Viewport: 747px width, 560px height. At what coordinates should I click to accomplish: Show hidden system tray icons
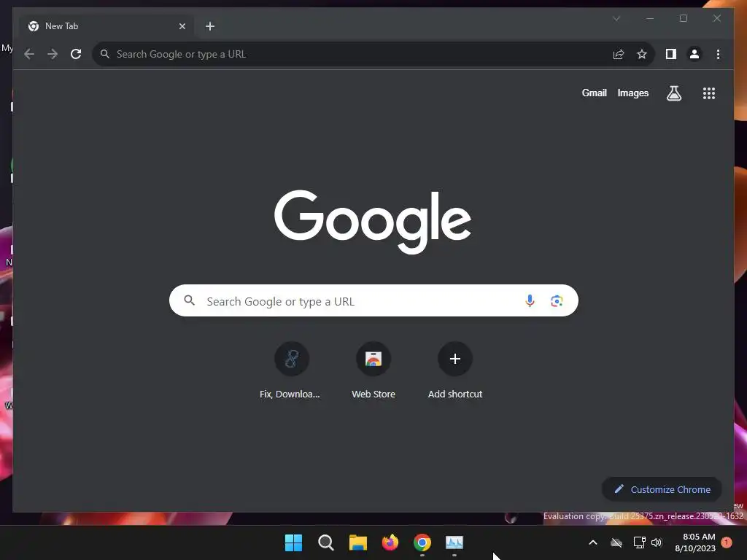593,542
